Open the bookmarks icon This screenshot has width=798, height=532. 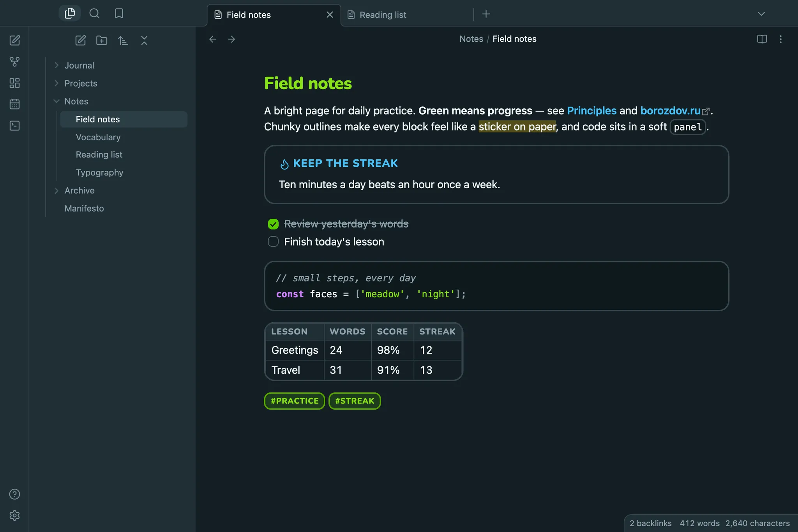(119, 14)
